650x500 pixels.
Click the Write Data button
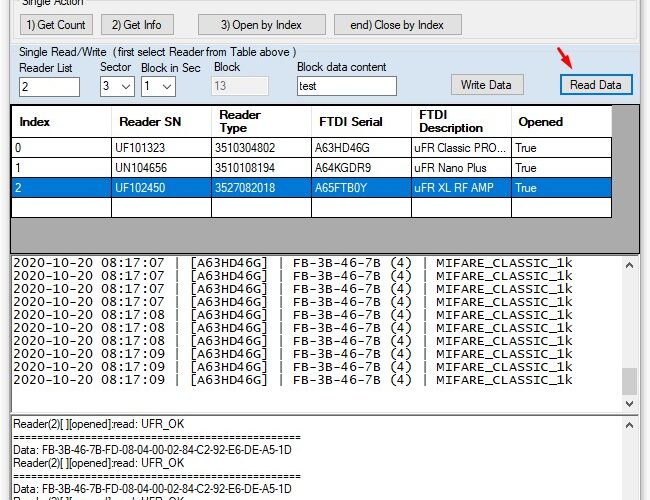(x=487, y=85)
